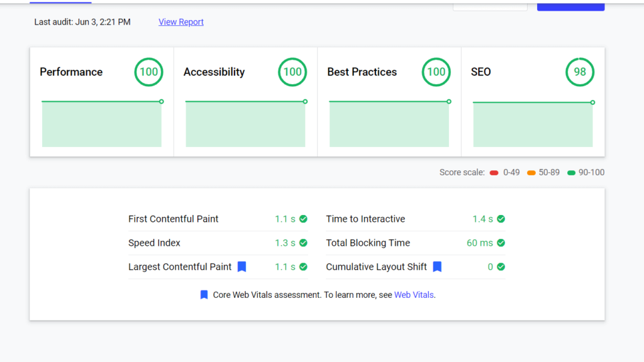Click the Best Practices score gauge

pyautogui.click(x=436, y=72)
